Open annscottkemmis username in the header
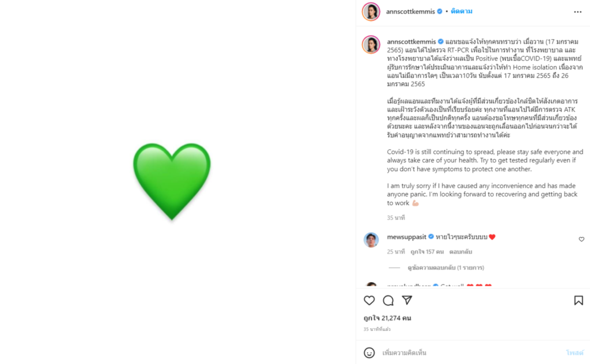The height and width of the screenshot is (364, 590). pyautogui.click(x=411, y=12)
